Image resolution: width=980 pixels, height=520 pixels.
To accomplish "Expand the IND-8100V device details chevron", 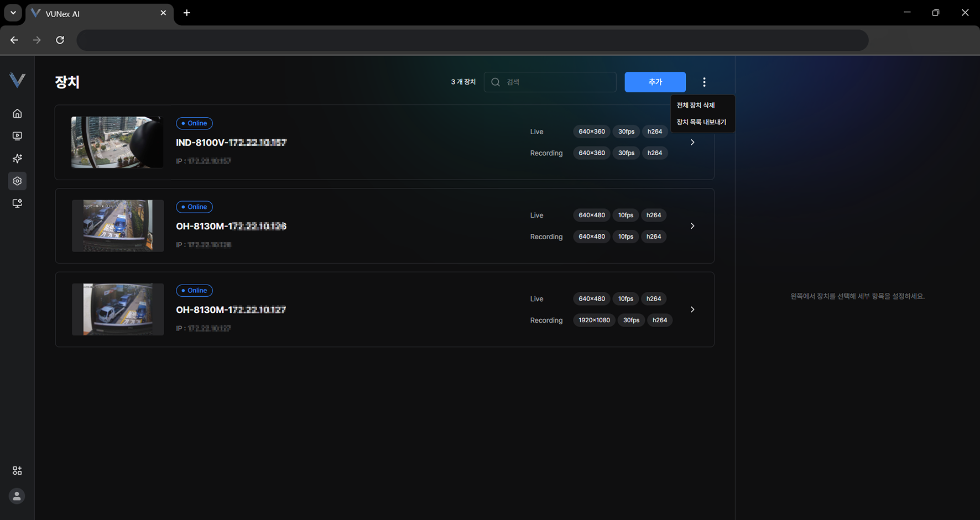I will tap(692, 143).
